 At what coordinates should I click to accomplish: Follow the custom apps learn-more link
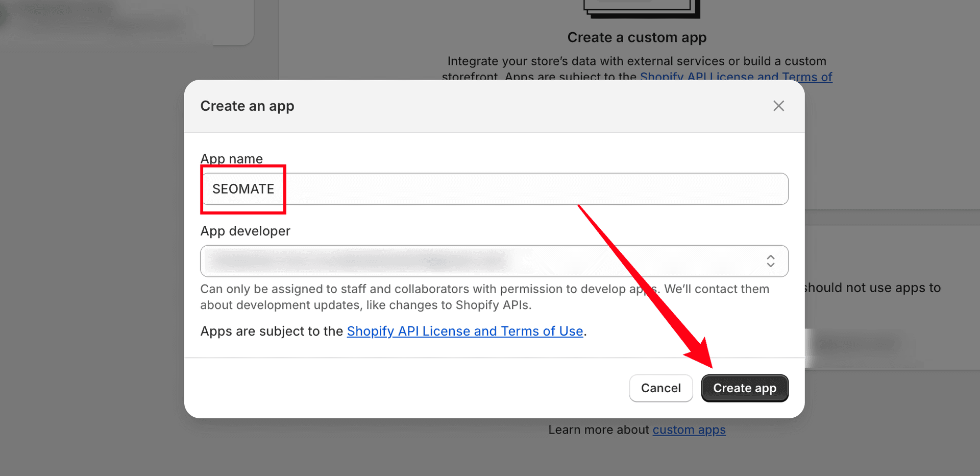tap(689, 430)
